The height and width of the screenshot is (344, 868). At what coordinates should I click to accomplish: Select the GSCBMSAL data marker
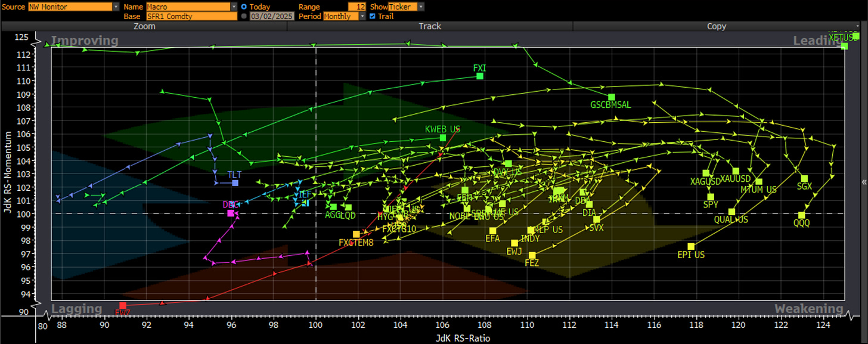pyautogui.click(x=611, y=97)
